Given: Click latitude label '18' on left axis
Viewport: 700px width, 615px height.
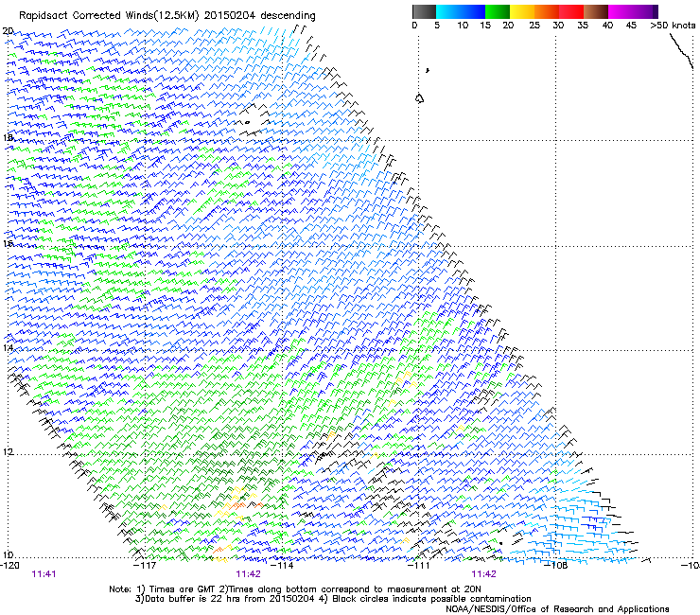Looking at the screenshot, I should (8, 137).
